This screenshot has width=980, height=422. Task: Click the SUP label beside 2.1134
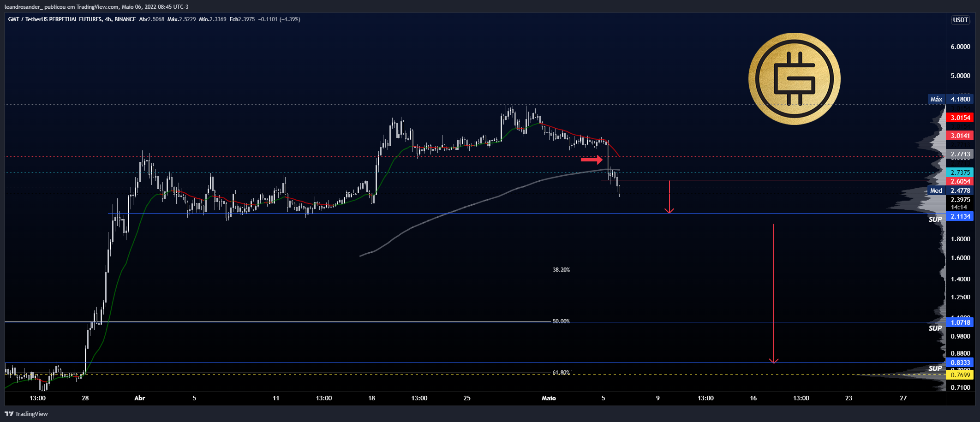point(935,220)
